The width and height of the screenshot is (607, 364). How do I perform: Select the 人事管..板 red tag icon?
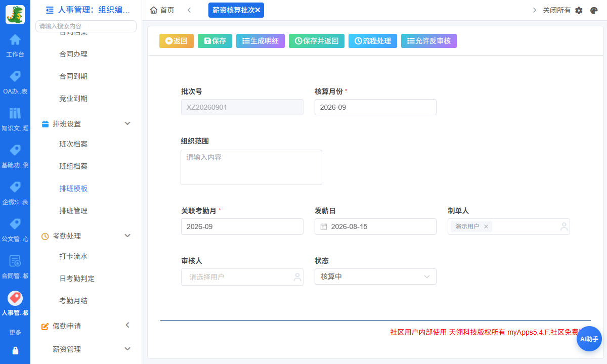coord(15,298)
